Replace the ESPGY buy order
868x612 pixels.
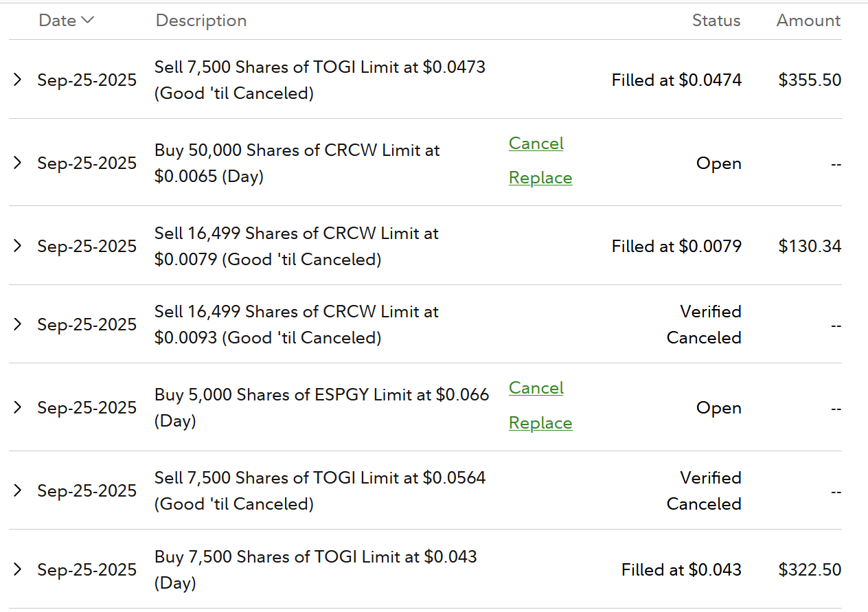coord(540,423)
